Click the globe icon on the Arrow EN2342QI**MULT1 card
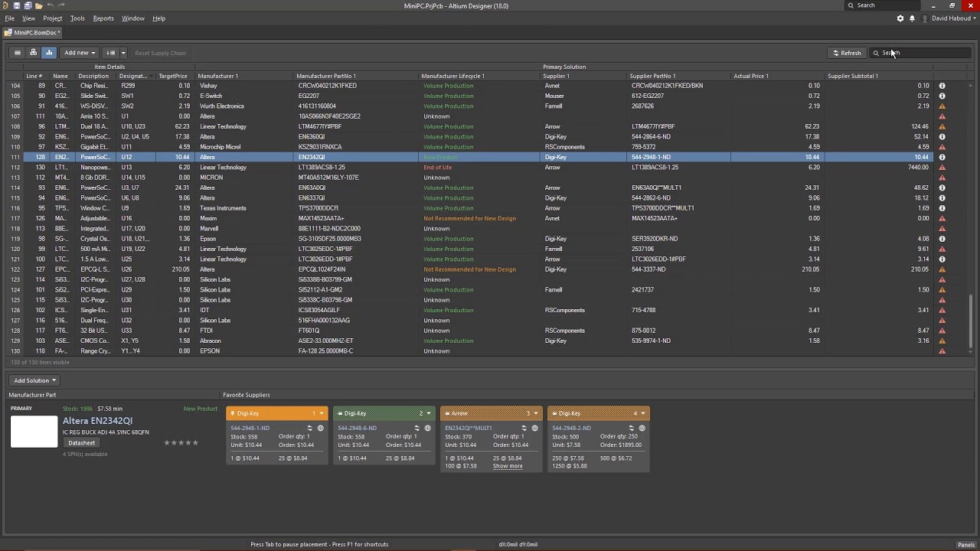This screenshot has height=551, width=980. 534,429
